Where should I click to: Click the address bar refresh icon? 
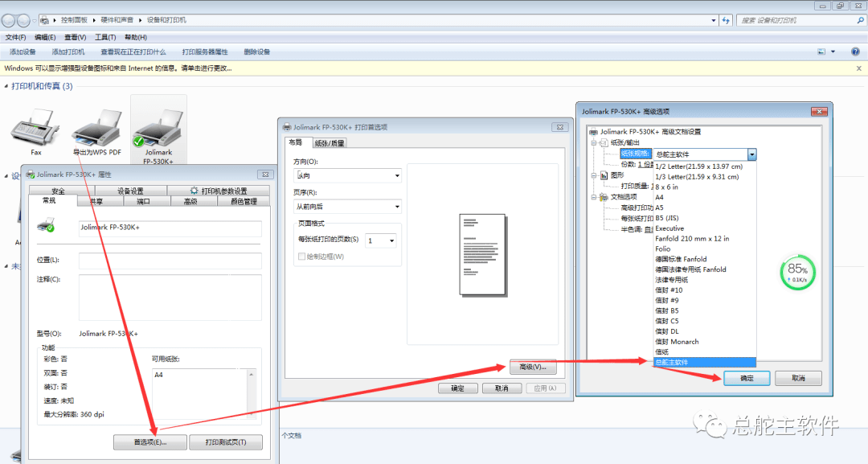(726, 20)
